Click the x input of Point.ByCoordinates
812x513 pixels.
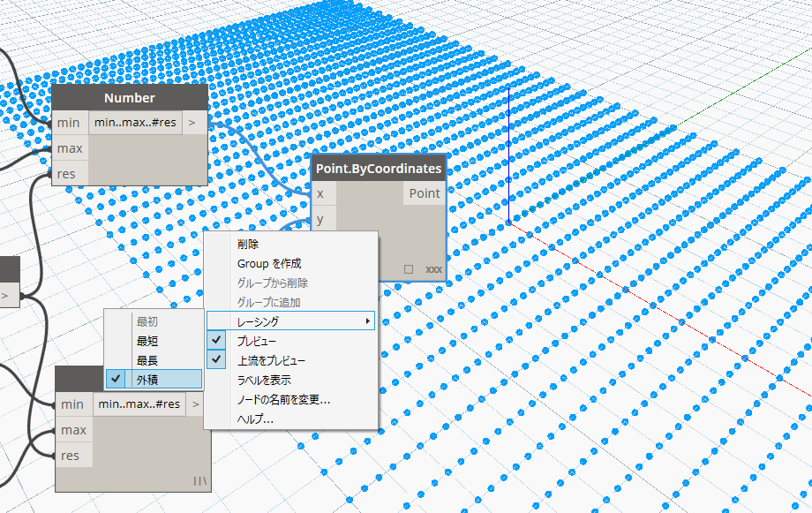[323, 193]
